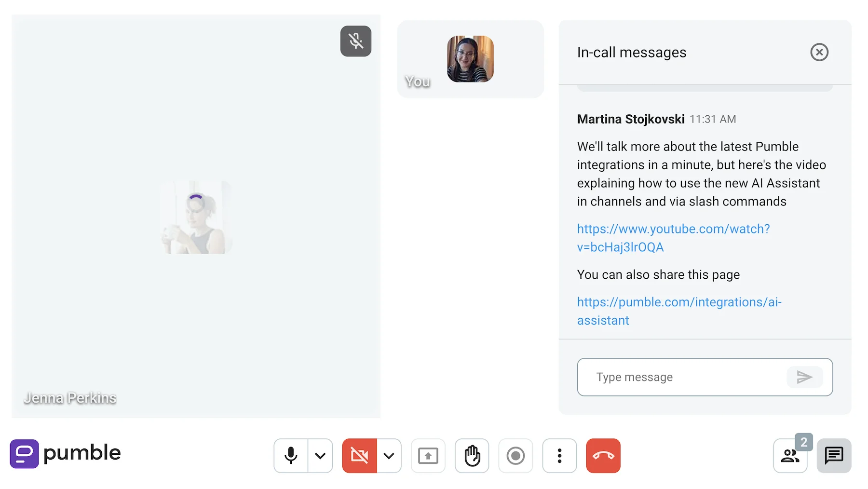Click Jenna Perkins' video tile
Viewport: 868px width, 489px height.
pyautogui.click(x=196, y=216)
